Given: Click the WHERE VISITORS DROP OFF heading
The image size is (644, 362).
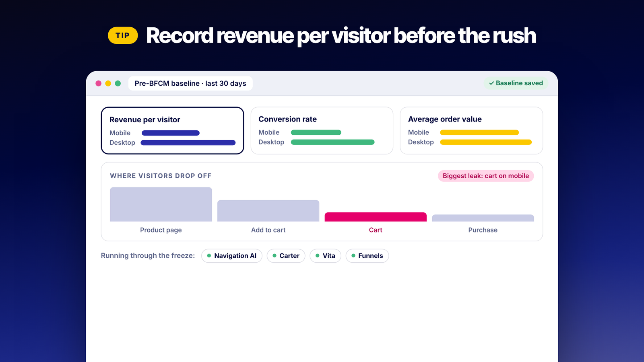Looking at the screenshot, I should 161,176.
